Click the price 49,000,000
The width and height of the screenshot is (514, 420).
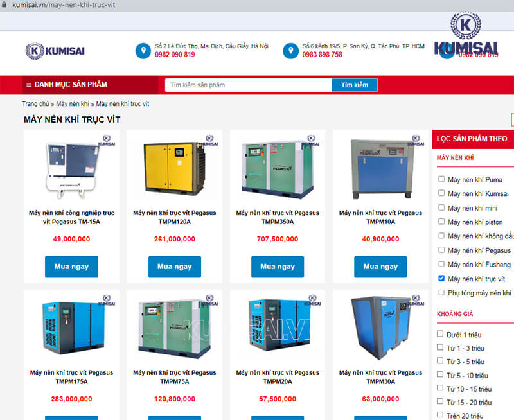tap(71, 239)
